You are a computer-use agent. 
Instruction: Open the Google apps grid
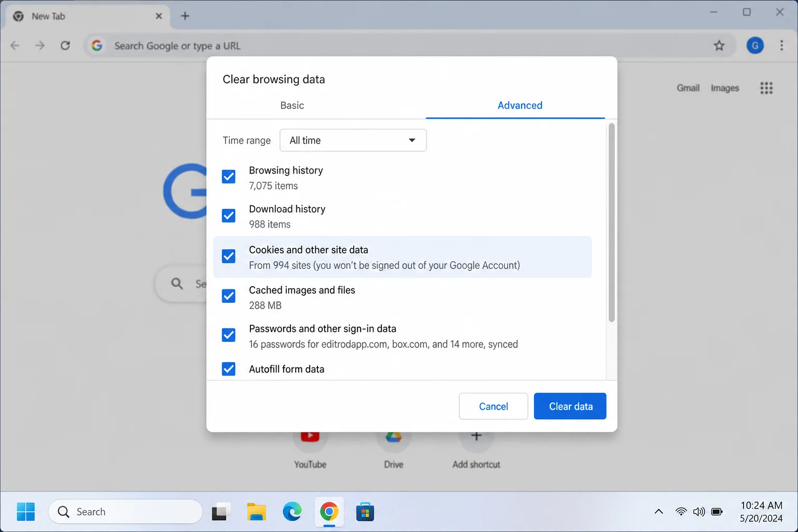click(766, 88)
